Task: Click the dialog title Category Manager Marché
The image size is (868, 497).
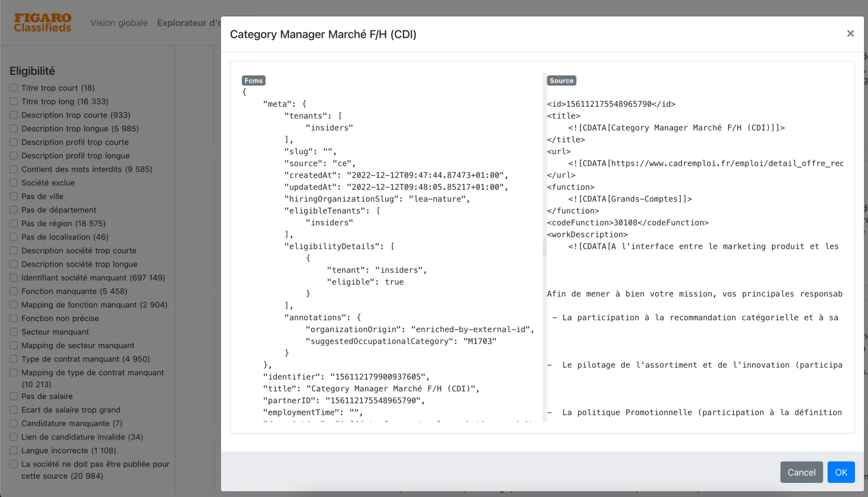Action: point(323,34)
